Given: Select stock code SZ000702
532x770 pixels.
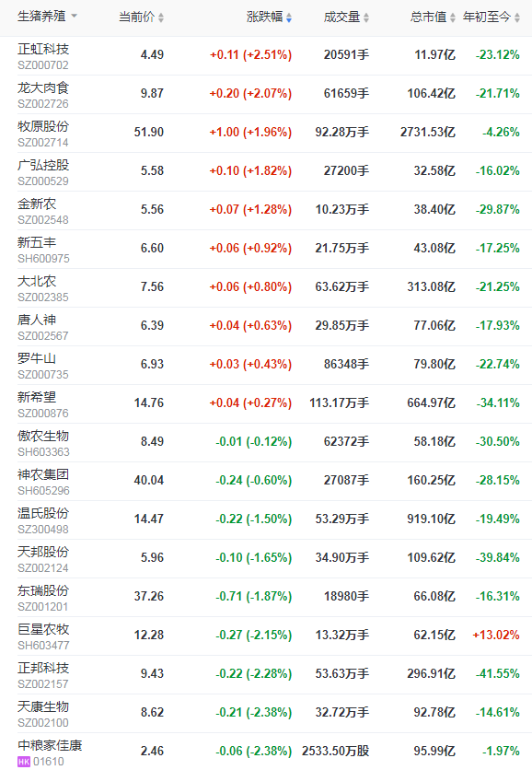Looking at the screenshot, I should coord(43,65).
